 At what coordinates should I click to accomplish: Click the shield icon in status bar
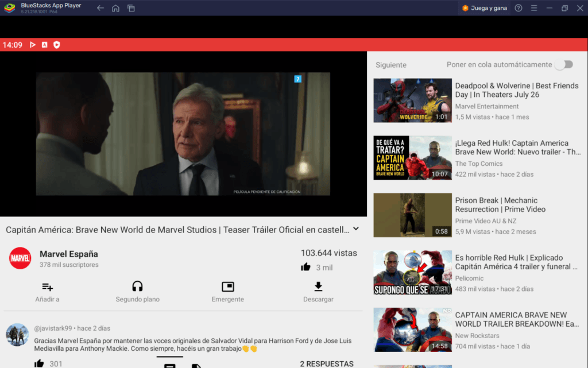(57, 45)
